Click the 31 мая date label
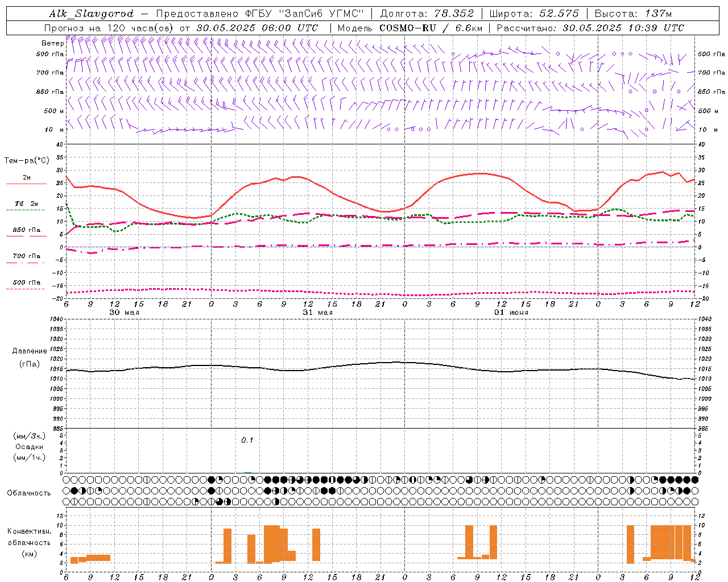 pos(318,313)
